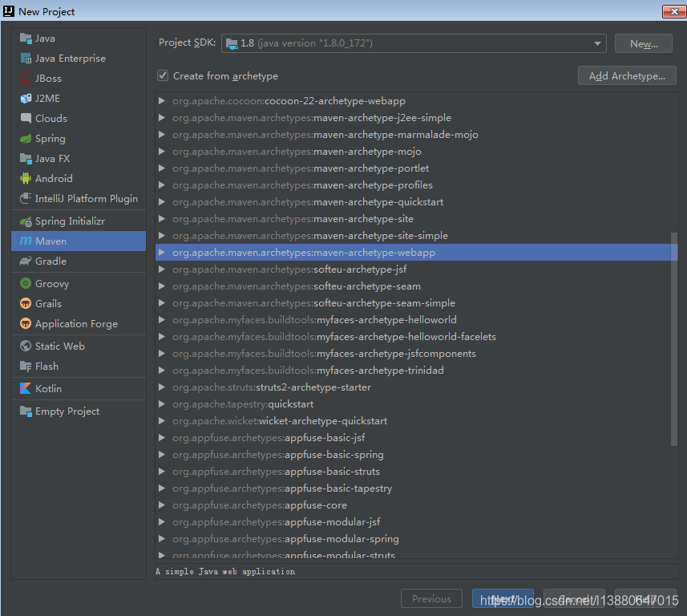Expand the cocoon-22-archetype-webapp node
The width and height of the screenshot is (687, 616).
pyautogui.click(x=162, y=101)
